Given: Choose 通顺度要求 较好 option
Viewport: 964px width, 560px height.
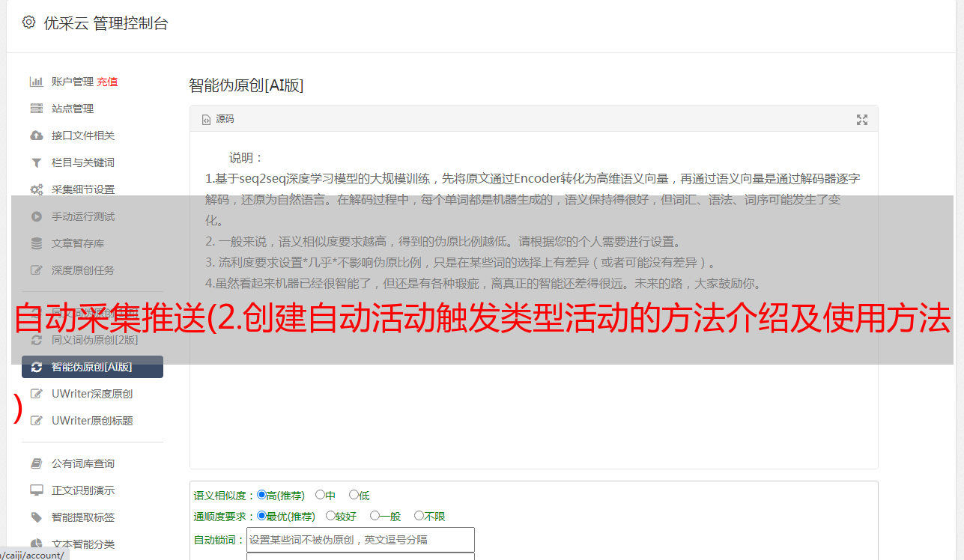Looking at the screenshot, I should [330, 516].
